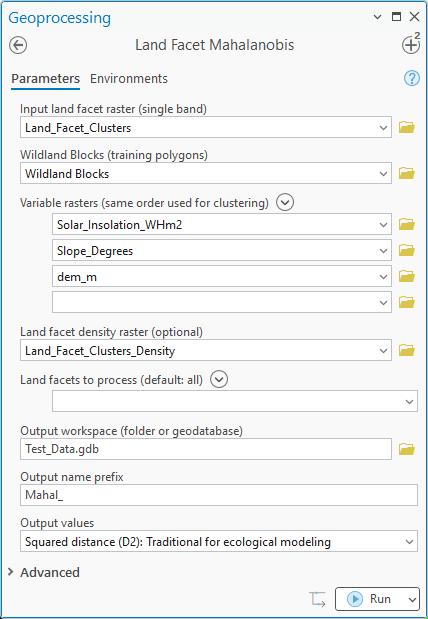The height and width of the screenshot is (619, 428).
Task: Run the Land Facet Mahalanobis tool
Action: [370, 599]
